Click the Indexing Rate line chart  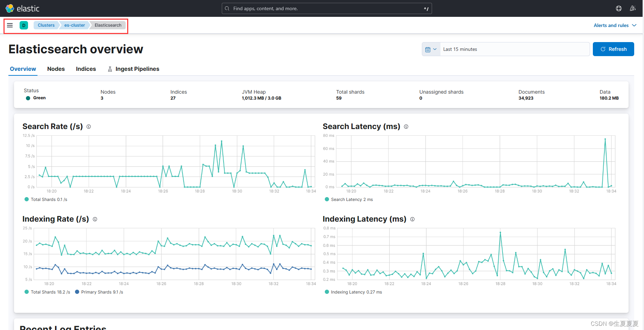click(x=174, y=254)
